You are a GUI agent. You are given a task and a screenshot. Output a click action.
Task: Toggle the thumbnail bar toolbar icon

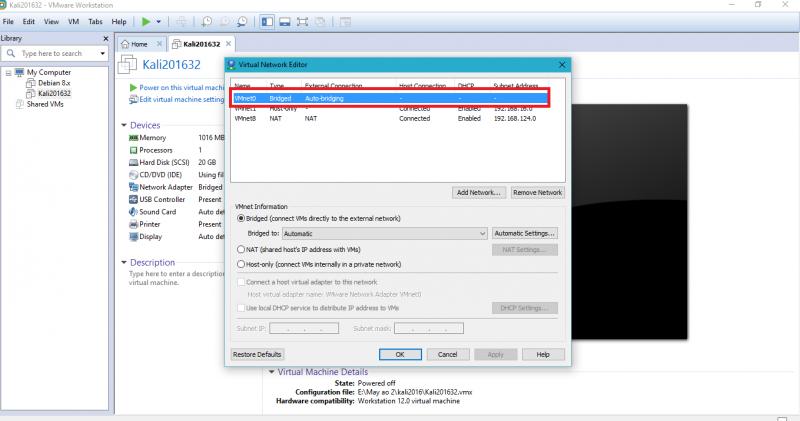pos(285,21)
